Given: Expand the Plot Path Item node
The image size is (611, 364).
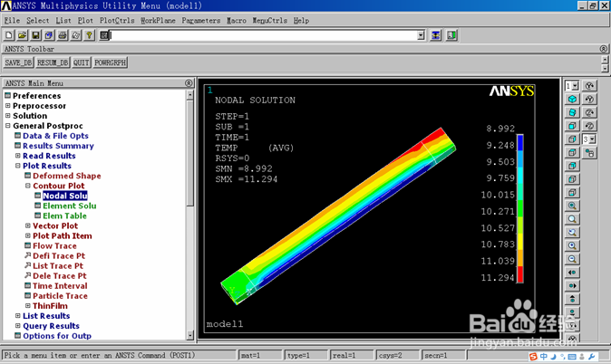Looking at the screenshot, I should click(28, 235).
